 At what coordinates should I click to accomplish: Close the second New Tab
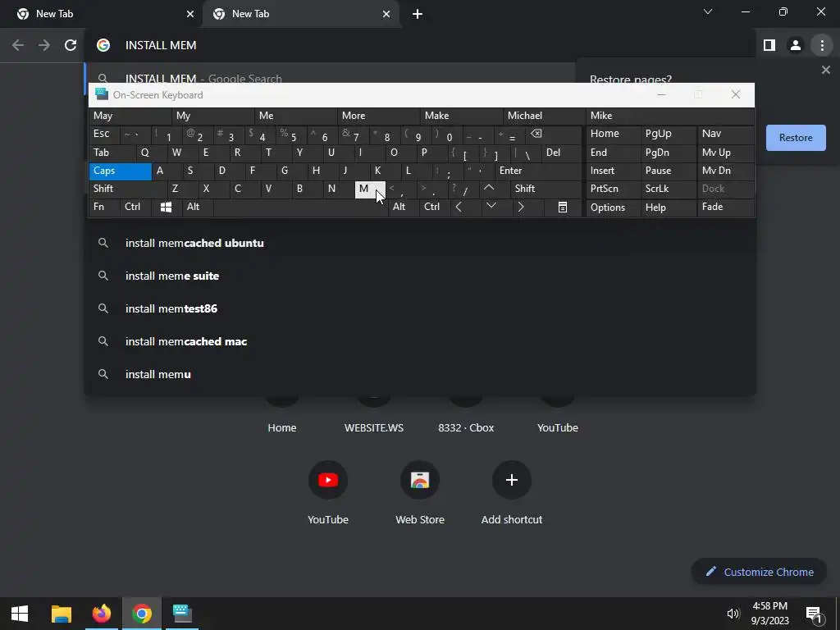tap(386, 14)
